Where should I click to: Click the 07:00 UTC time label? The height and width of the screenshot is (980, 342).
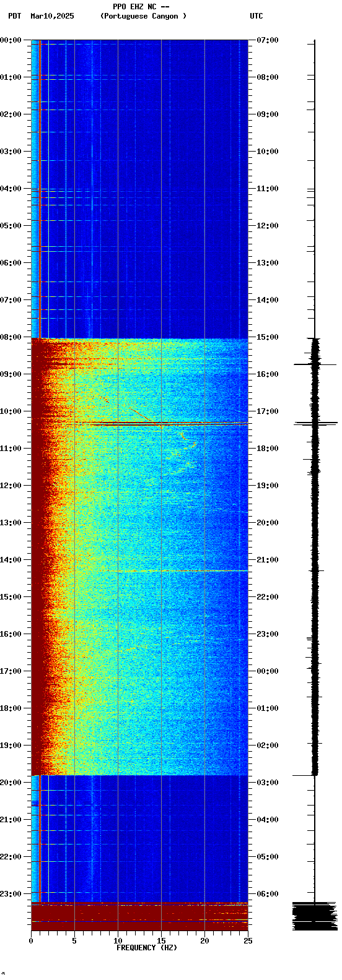click(x=268, y=40)
